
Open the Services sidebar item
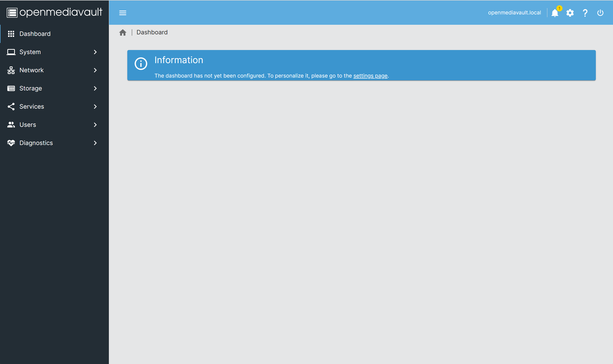[54, 106]
